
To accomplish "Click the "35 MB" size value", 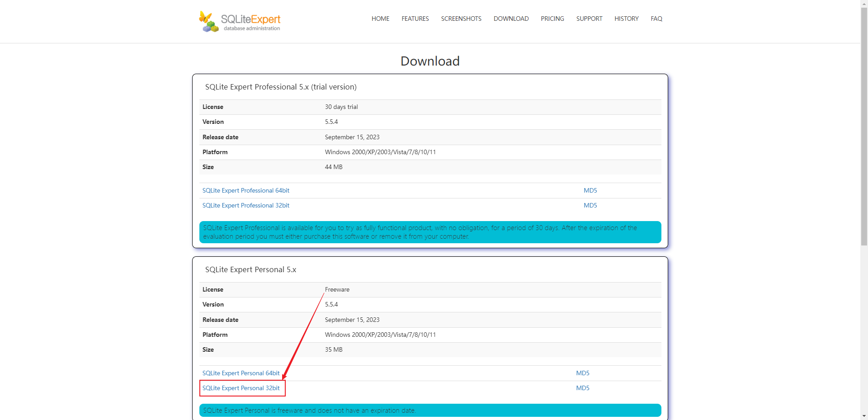I will pyautogui.click(x=334, y=349).
